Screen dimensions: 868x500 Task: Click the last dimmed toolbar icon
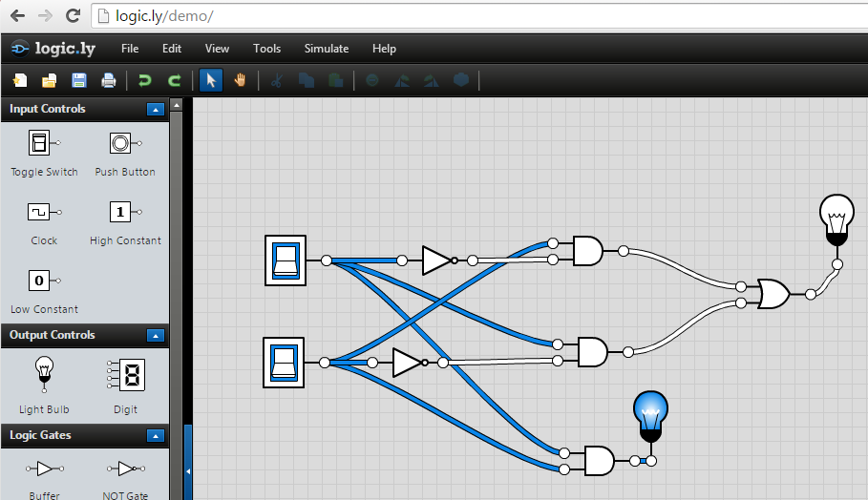click(461, 81)
